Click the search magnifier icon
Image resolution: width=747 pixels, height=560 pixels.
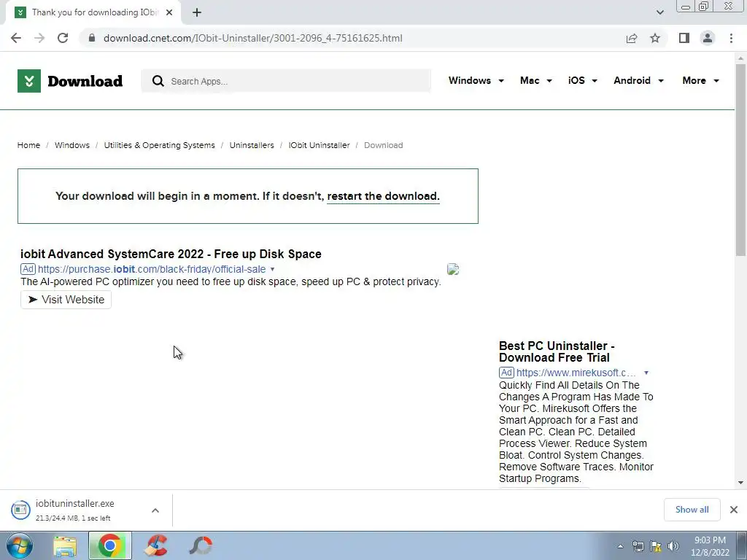coord(158,81)
